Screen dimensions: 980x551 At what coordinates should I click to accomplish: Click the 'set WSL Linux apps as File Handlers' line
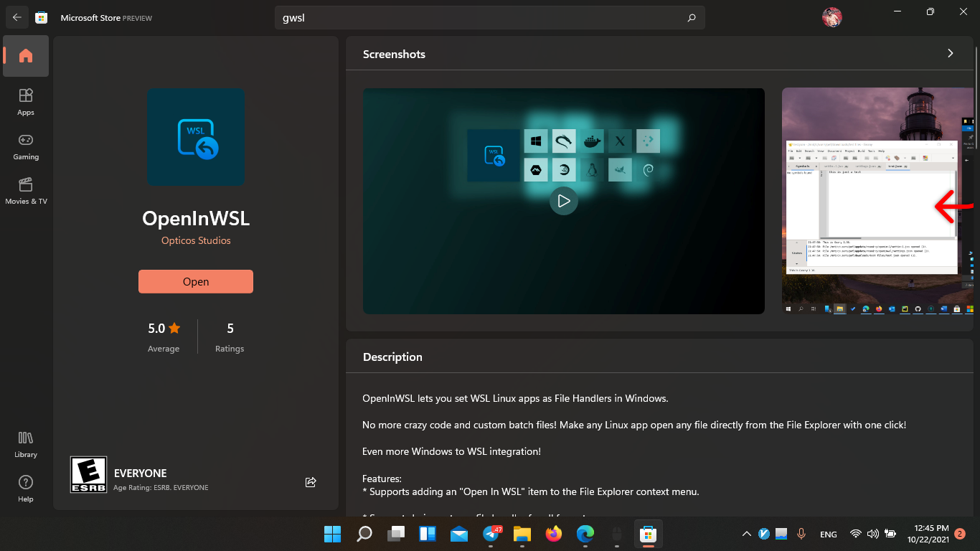tap(515, 398)
